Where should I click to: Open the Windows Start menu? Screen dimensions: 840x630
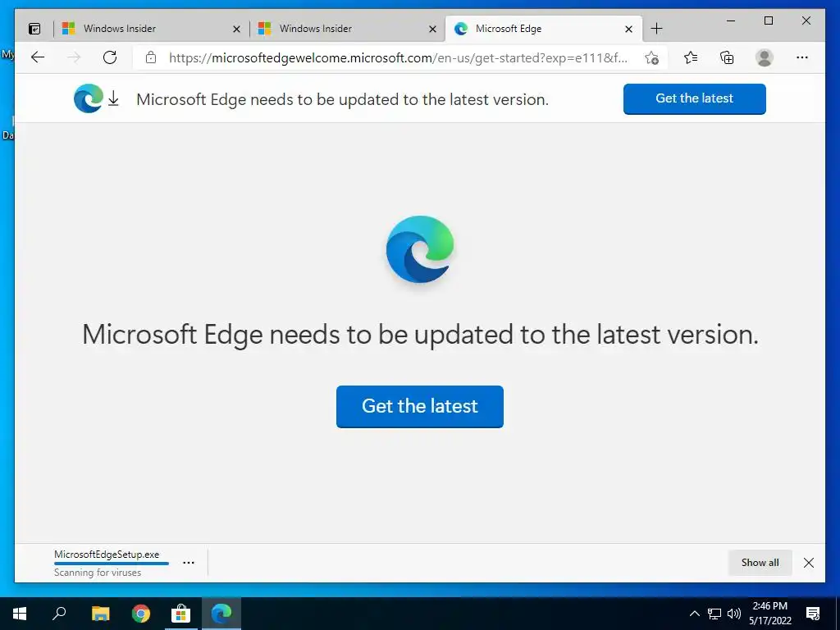pyautogui.click(x=20, y=614)
